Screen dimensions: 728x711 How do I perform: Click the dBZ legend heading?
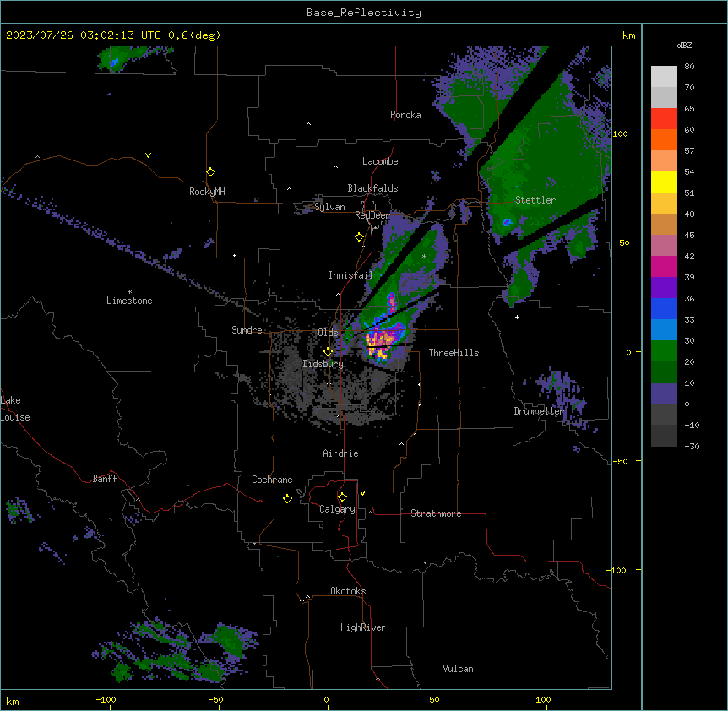684,46
